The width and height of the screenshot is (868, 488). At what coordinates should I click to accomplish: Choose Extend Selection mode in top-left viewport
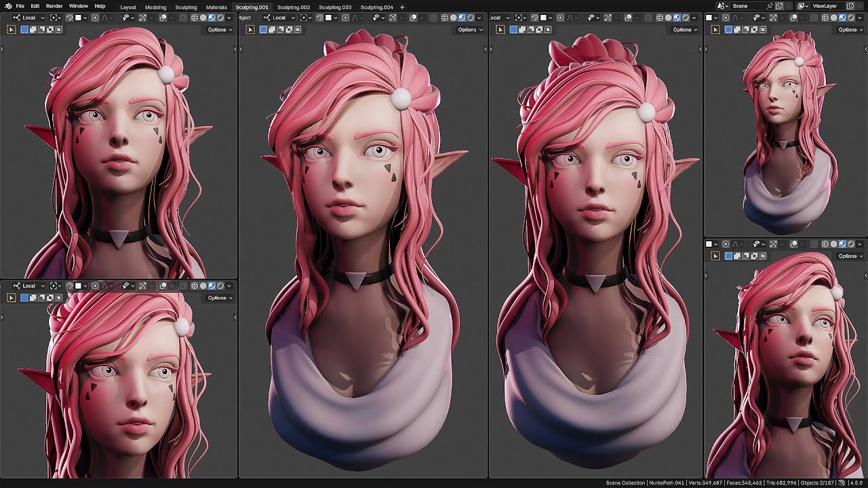click(x=33, y=30)
